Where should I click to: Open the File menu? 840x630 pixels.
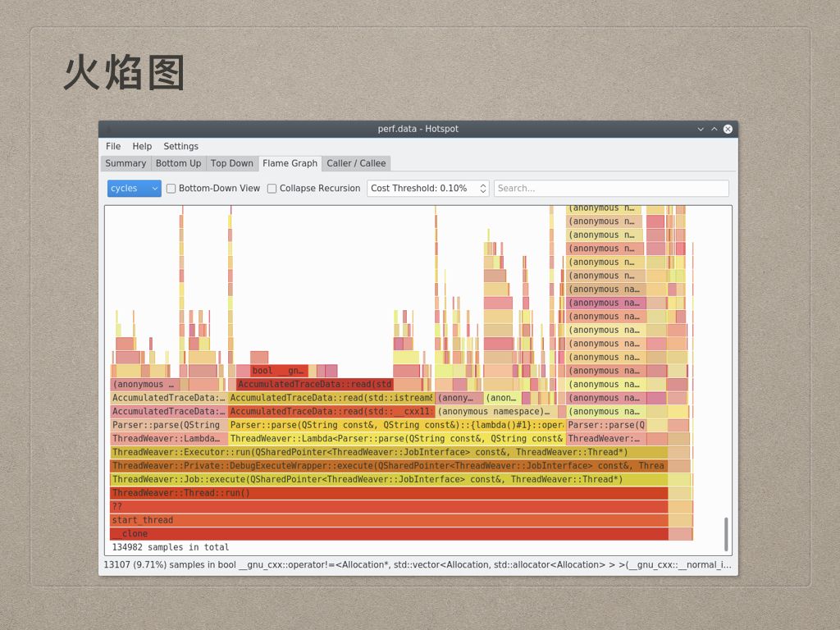point(112,146)
